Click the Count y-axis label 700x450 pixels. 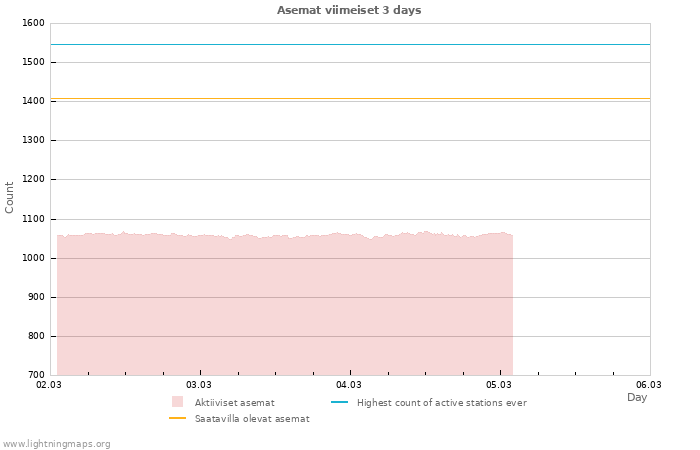click(10, 197)
